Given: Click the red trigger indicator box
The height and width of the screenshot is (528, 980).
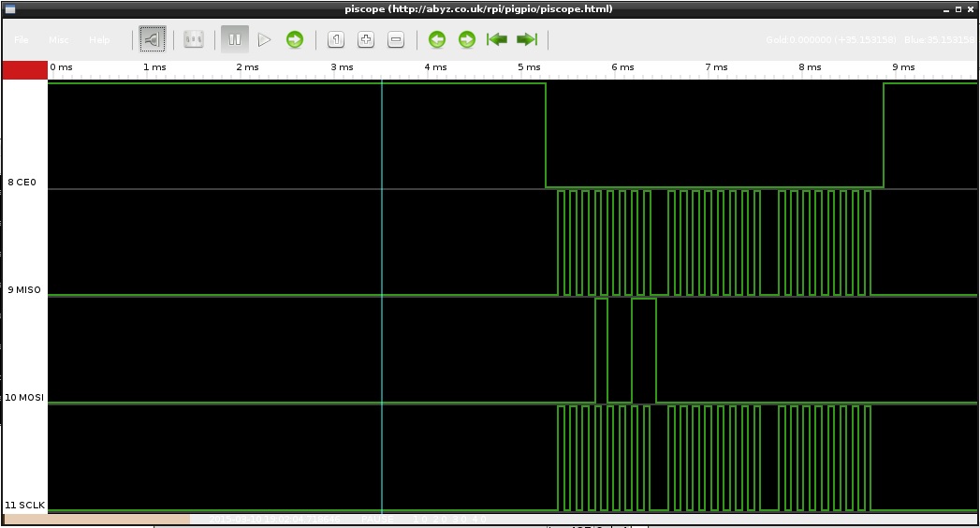Looking at the screenshot, I should click(x=25, y=70).
